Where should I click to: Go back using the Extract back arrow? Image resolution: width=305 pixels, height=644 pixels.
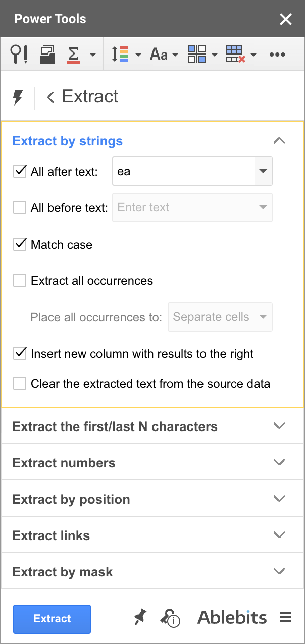pyautogui.click(x=50, y=97)
